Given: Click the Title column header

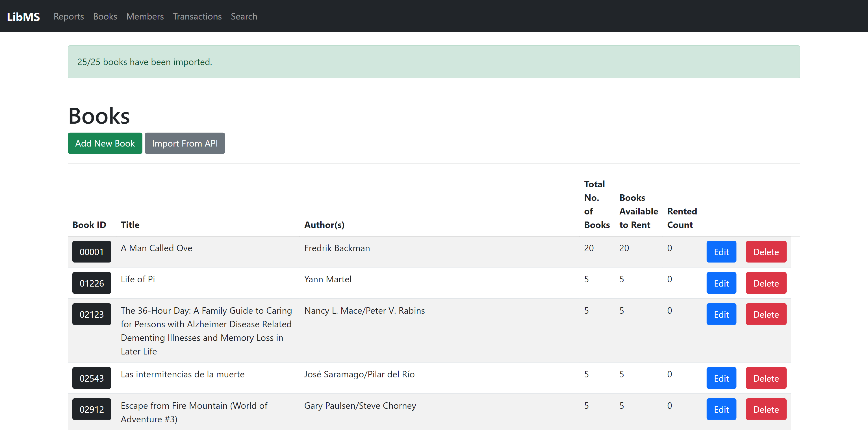Looking at the screenshot, I should [130, 225].
